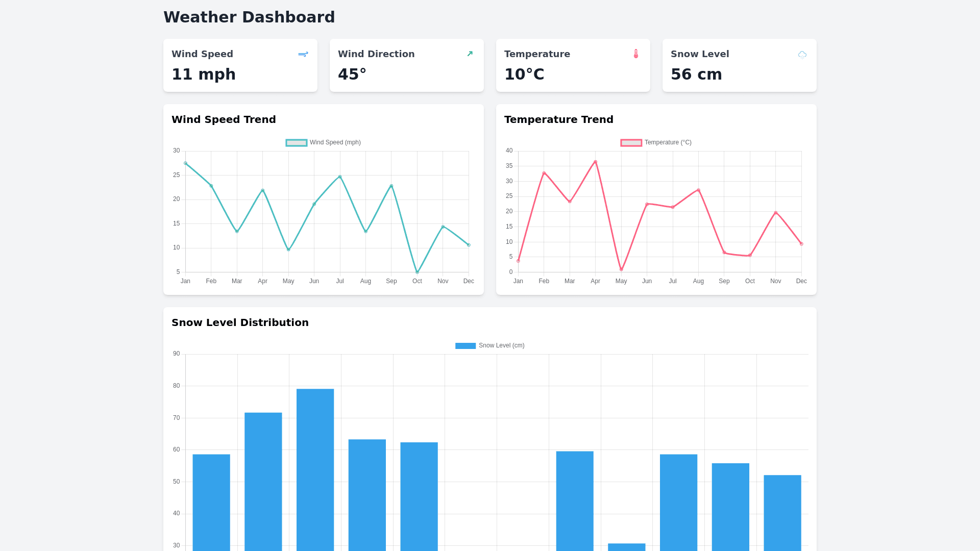Toggle Wind Speed (mph) legend swatch
The image size is (980, 551).
296,143
